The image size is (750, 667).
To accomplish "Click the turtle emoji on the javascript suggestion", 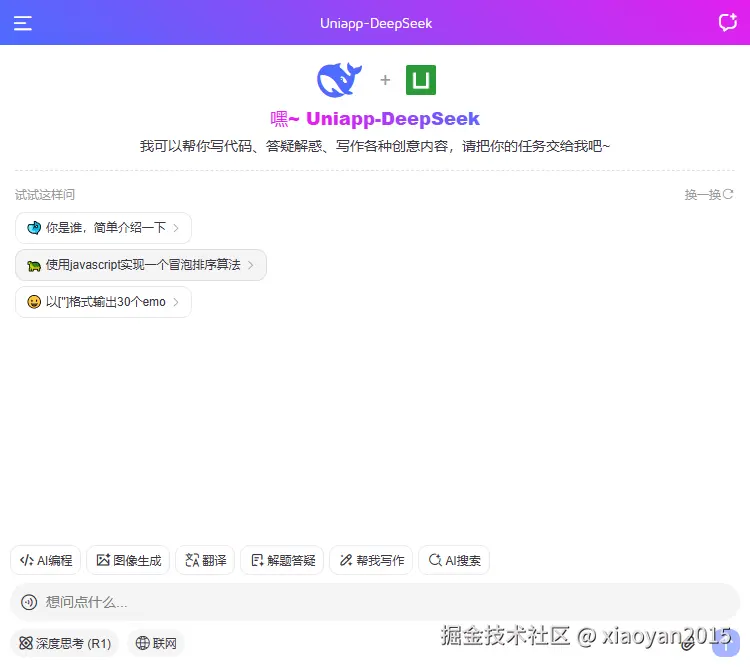I will [34, 265].
